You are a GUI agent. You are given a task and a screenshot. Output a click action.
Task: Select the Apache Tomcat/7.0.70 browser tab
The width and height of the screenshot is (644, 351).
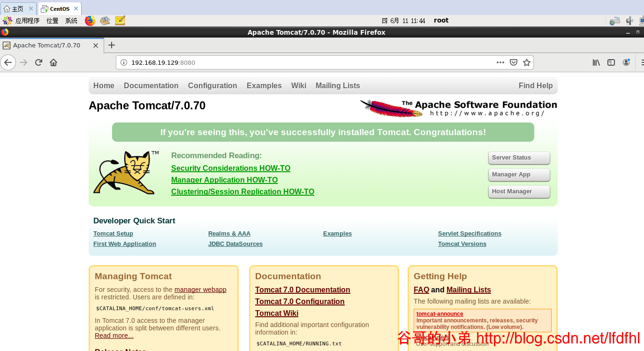click(x=51, y=46)
